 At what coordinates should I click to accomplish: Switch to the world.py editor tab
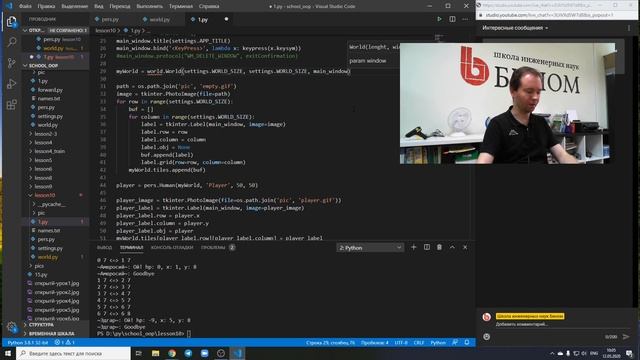pos(159,19)
